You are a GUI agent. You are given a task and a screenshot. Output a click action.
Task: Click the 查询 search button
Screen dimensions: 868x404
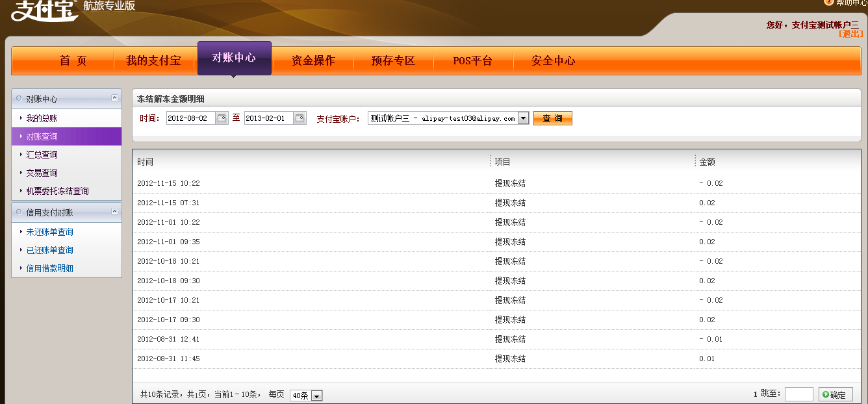click(552, 118)
